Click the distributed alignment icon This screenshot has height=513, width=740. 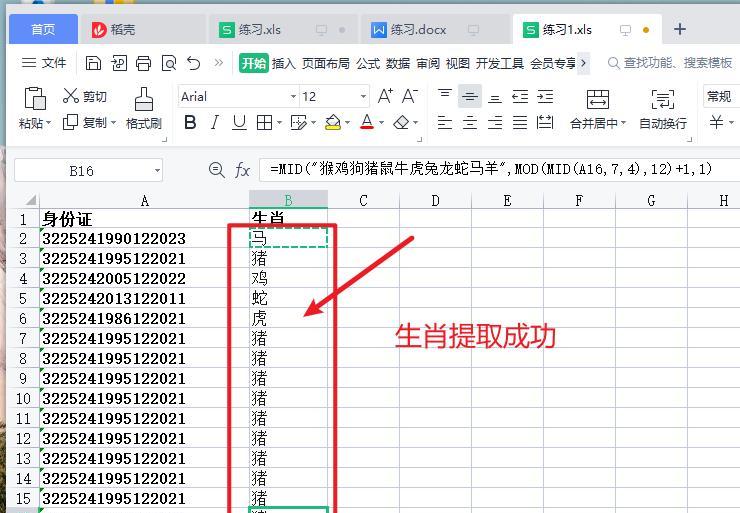(x=545, y=123)
